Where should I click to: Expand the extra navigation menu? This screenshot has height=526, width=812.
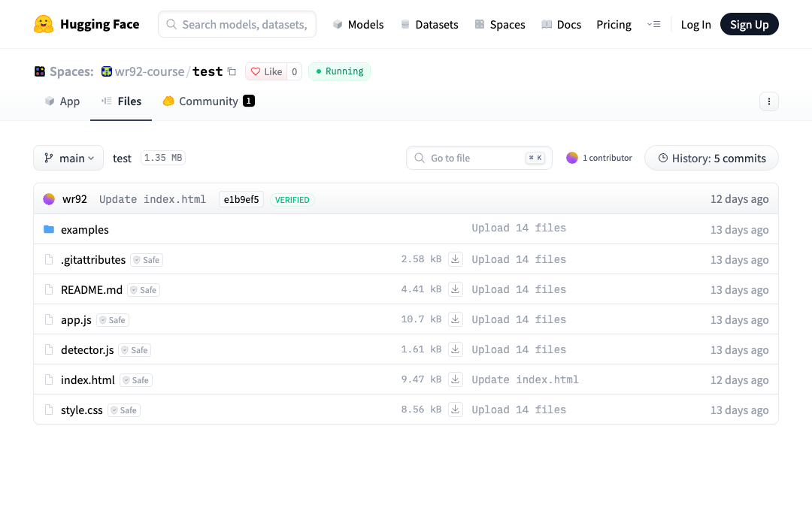[x=653, y=24]
